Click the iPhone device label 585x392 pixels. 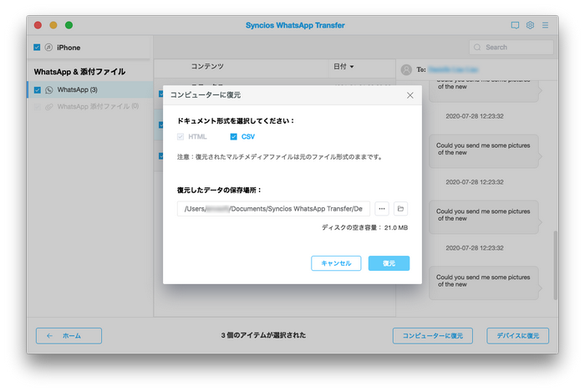pyautogui.click(x=69, y=48)
